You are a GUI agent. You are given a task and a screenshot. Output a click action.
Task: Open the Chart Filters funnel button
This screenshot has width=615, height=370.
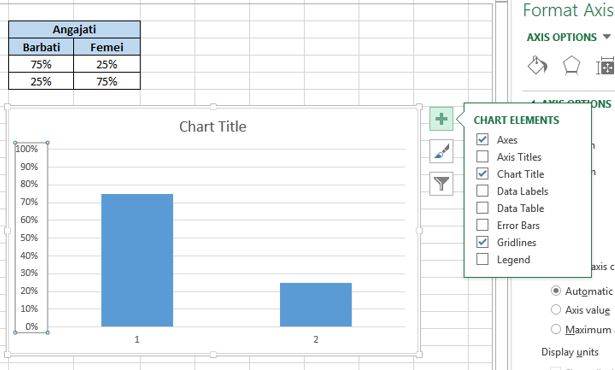tap(441, 184)
